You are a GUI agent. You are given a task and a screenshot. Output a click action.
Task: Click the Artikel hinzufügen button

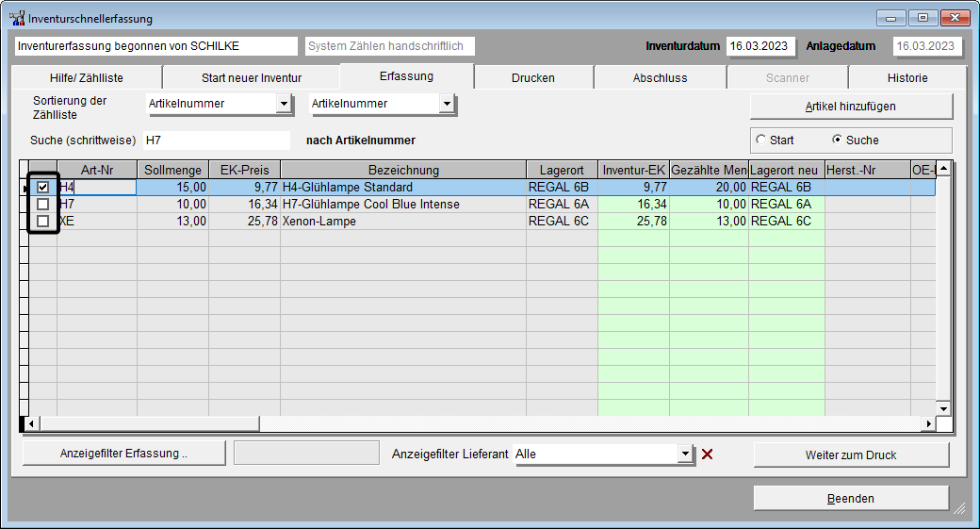click(851, 107)
